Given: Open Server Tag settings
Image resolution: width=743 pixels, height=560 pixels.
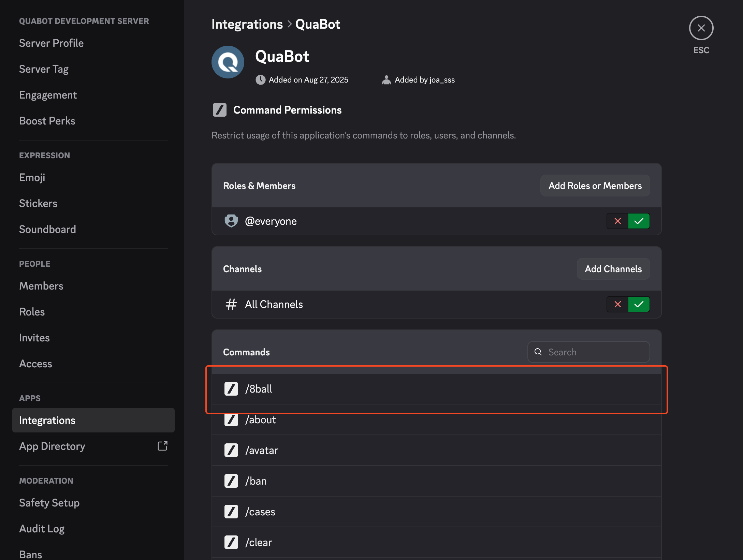Looking at the screenshot, I should point(93,69).
